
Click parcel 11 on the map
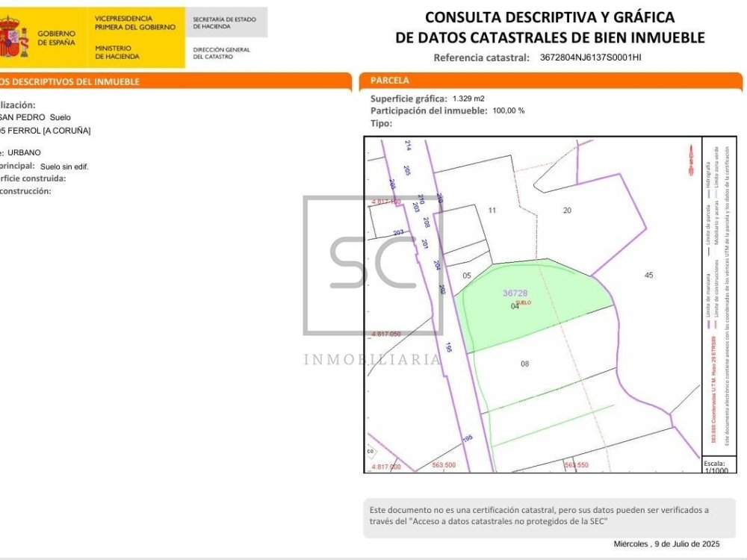pyautogui.click(x=492, y=211)
